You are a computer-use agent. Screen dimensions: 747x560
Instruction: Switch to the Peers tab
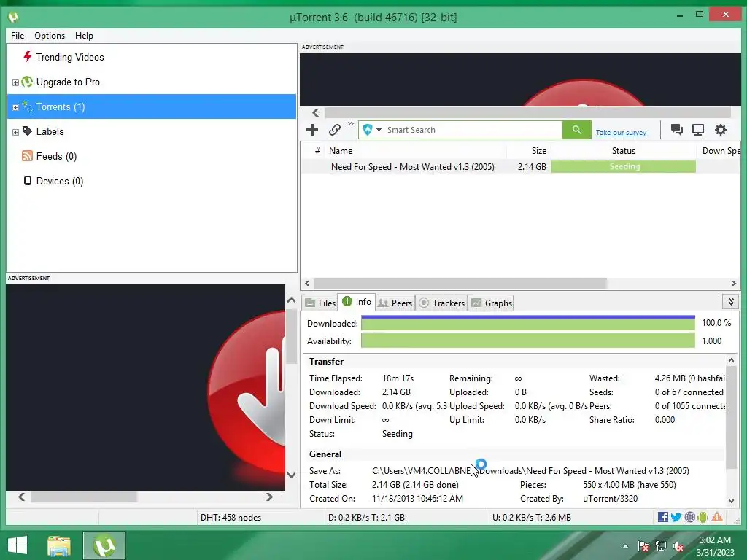[x=395, y=303]
